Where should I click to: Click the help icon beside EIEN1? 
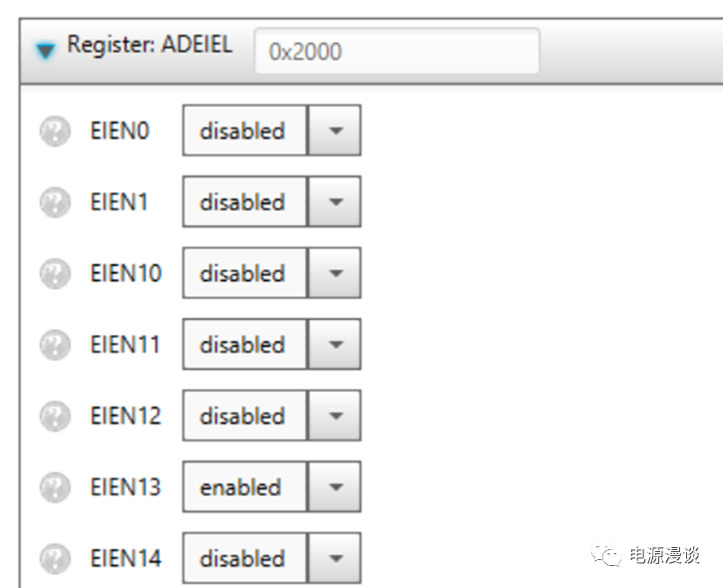pos(55,202)
